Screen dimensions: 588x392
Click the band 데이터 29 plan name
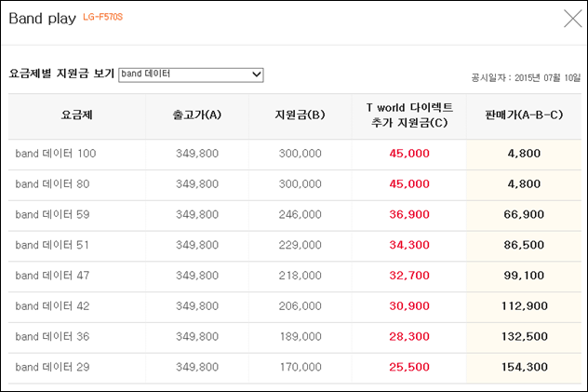click(52, 367)
